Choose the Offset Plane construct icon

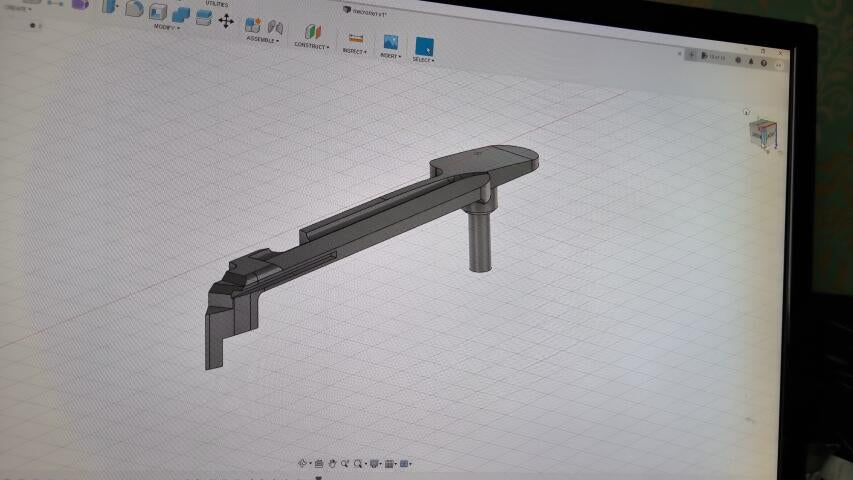313,32
